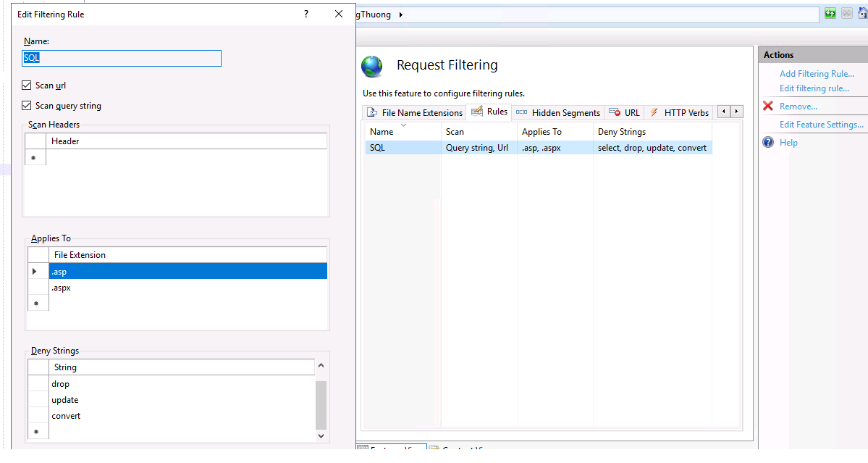Switch to the File Name Extensions tab
868x463 pixels.
[415, 112]
